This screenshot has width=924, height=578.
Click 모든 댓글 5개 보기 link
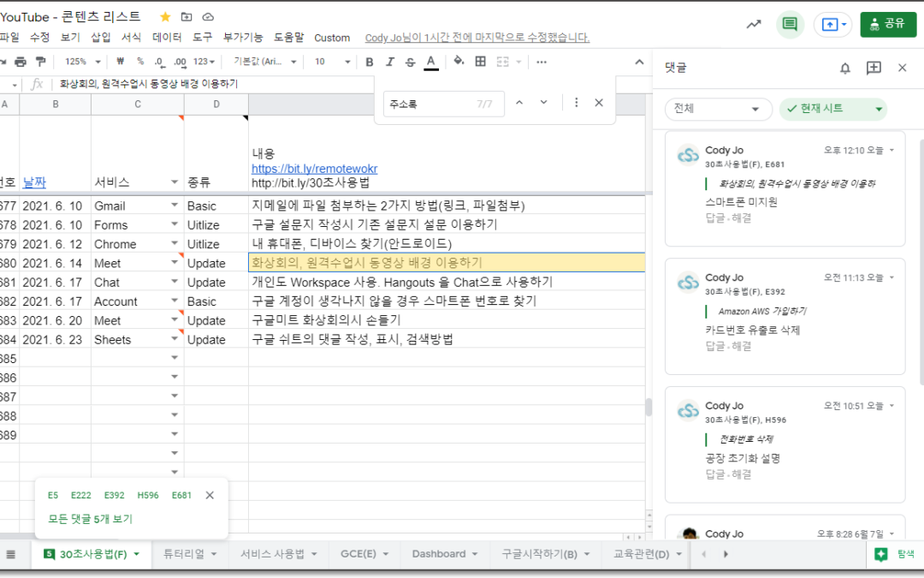[x=90, y=519]
